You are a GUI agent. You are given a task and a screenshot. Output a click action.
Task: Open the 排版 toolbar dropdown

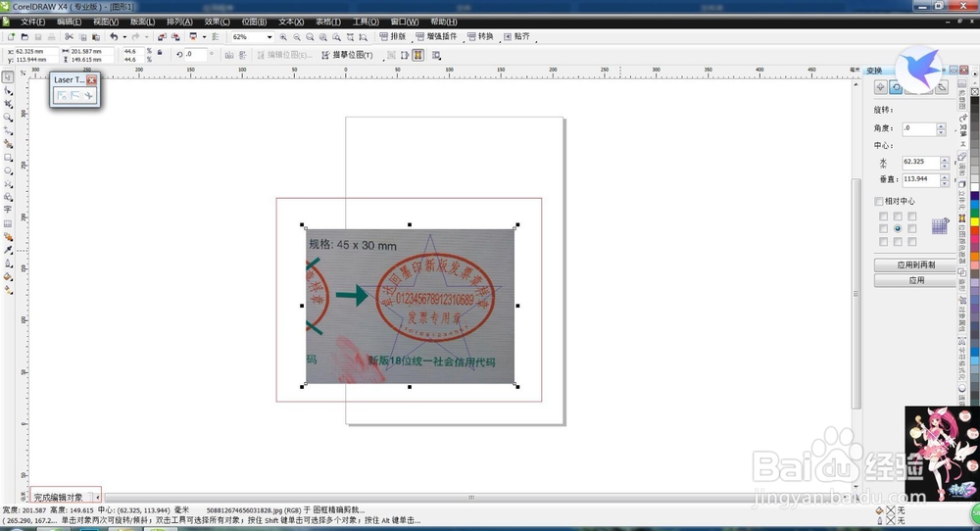click(x=393, y=36)
